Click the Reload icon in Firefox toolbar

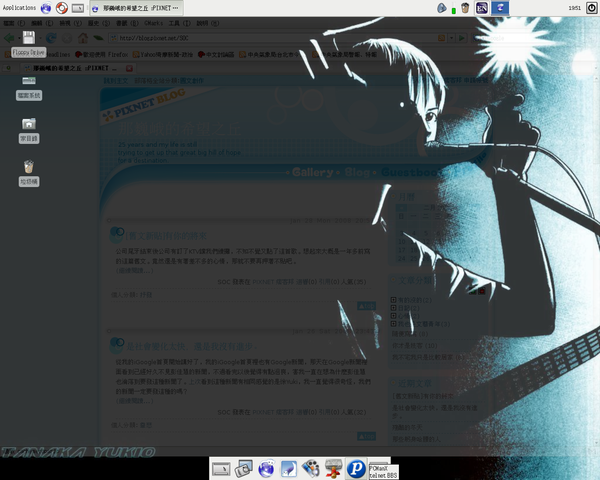coord(51,38)
